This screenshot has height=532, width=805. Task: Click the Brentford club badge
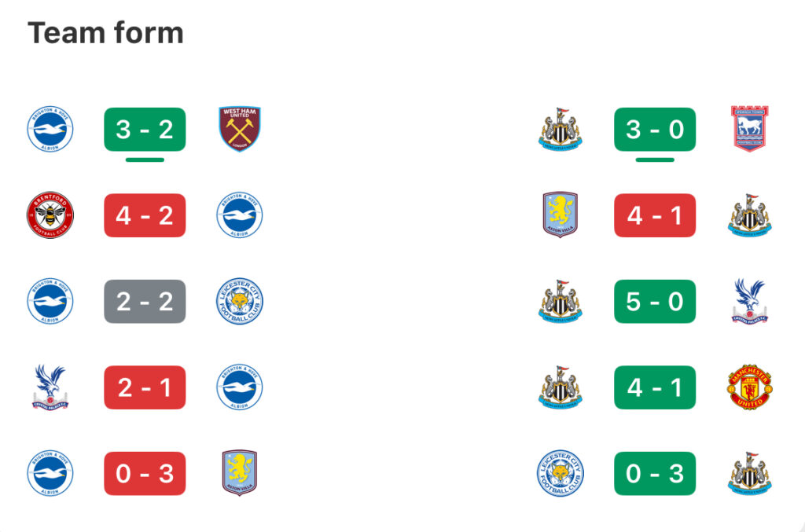point(50,215)
